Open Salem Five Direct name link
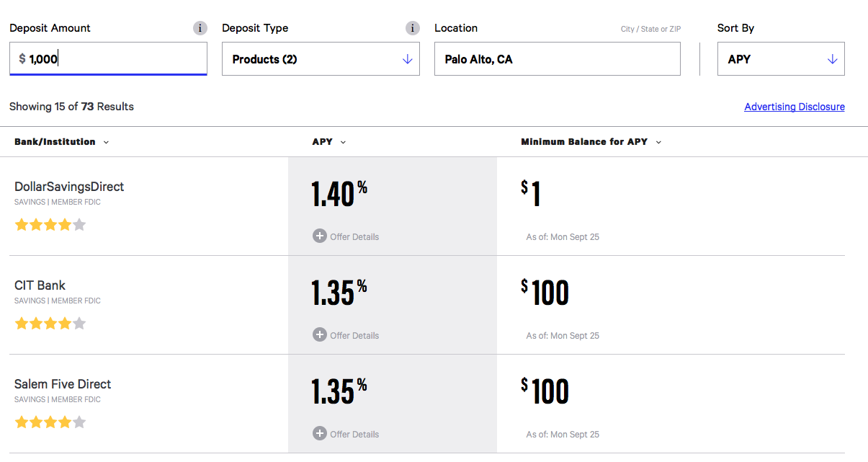 [63, 384]
